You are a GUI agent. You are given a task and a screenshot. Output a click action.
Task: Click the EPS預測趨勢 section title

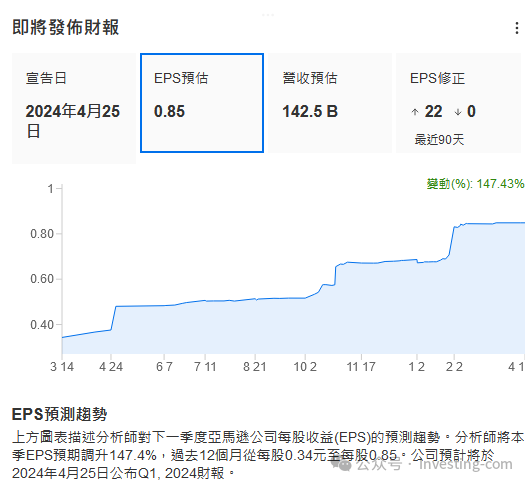point(59,414)
